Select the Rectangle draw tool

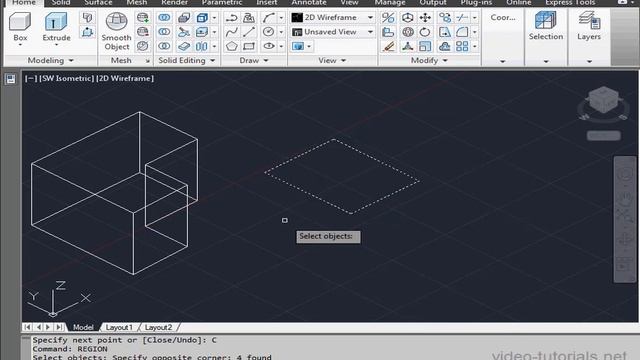[249, 46]
